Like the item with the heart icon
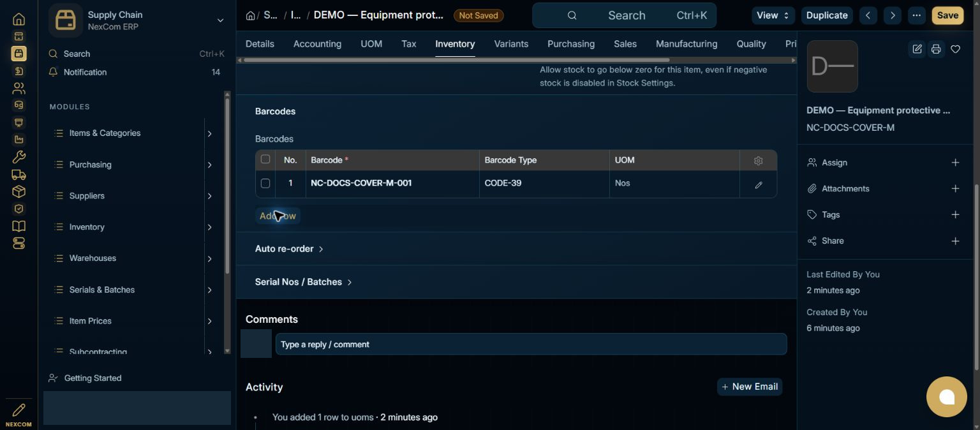980x430 pixels. [x=955, y=49]
